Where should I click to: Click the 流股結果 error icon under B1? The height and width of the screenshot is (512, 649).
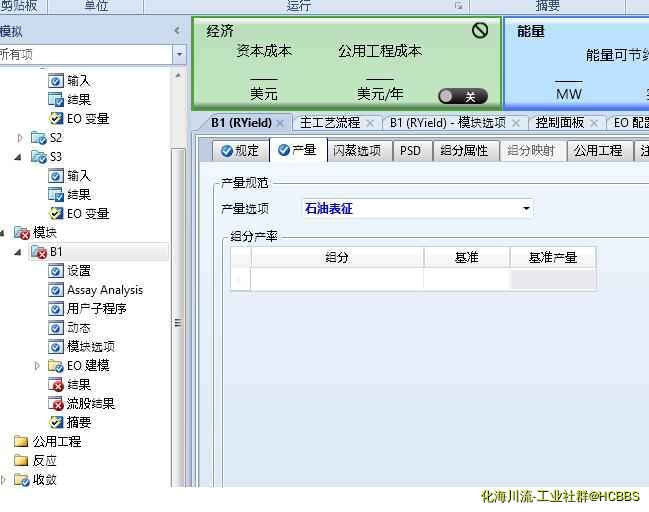click(57, 404)
